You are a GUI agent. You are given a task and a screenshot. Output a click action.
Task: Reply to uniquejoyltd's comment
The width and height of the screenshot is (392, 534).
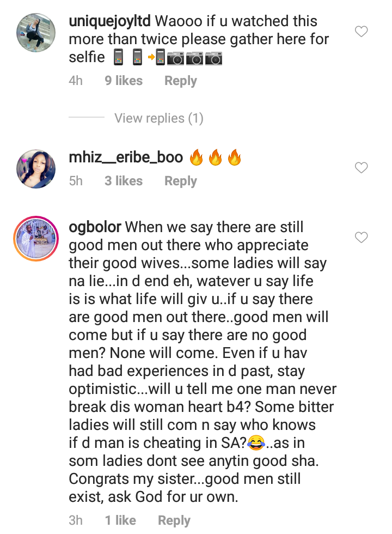180,81
